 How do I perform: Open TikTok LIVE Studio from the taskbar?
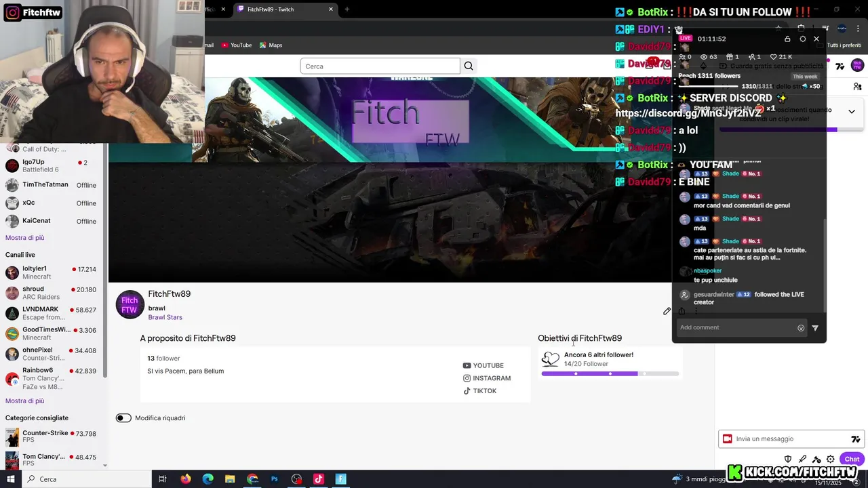pos(319,479)
